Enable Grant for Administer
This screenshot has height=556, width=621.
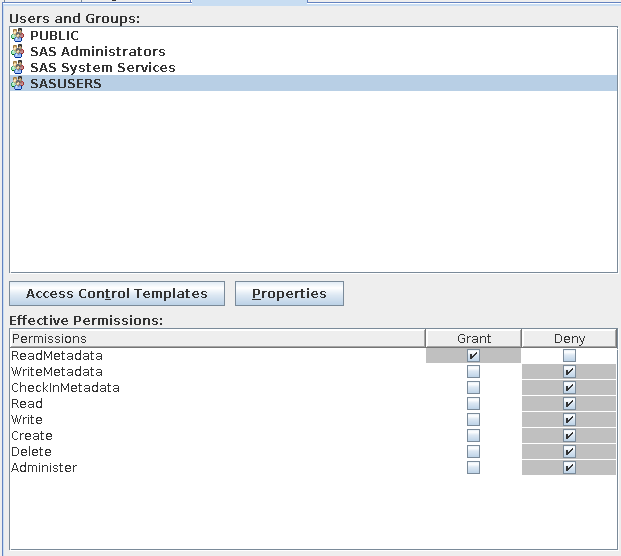pos(473,468)
